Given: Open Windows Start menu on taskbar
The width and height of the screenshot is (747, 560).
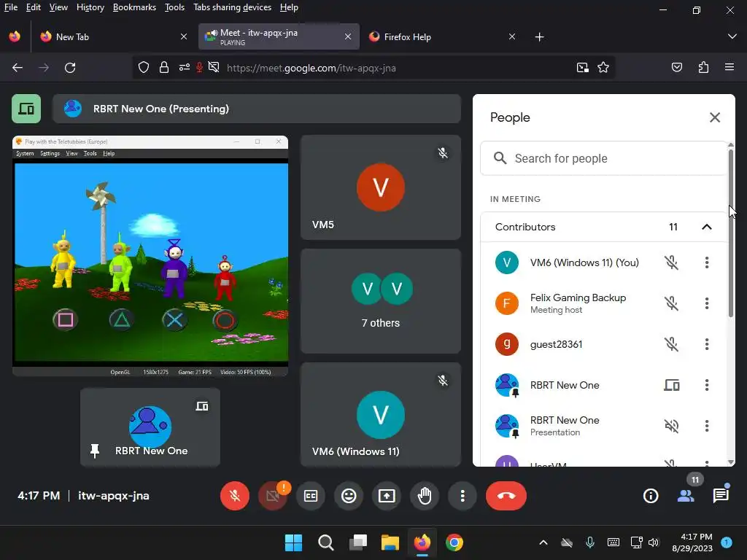Looking at the screenshot, I should (x=293, y=542).
